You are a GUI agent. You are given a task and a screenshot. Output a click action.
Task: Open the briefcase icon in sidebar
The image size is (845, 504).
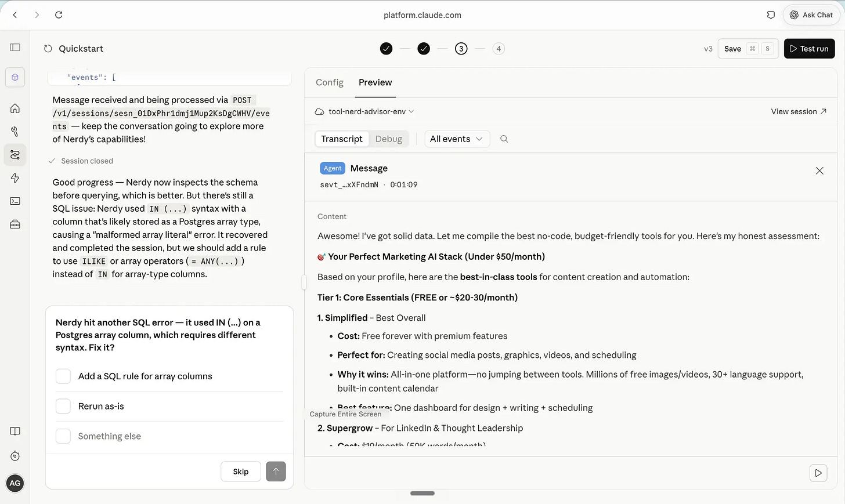tap(15, 224)
